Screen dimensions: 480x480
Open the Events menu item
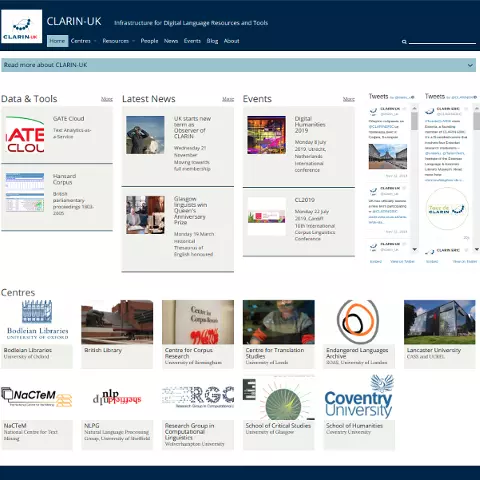[x=192, y=41]
